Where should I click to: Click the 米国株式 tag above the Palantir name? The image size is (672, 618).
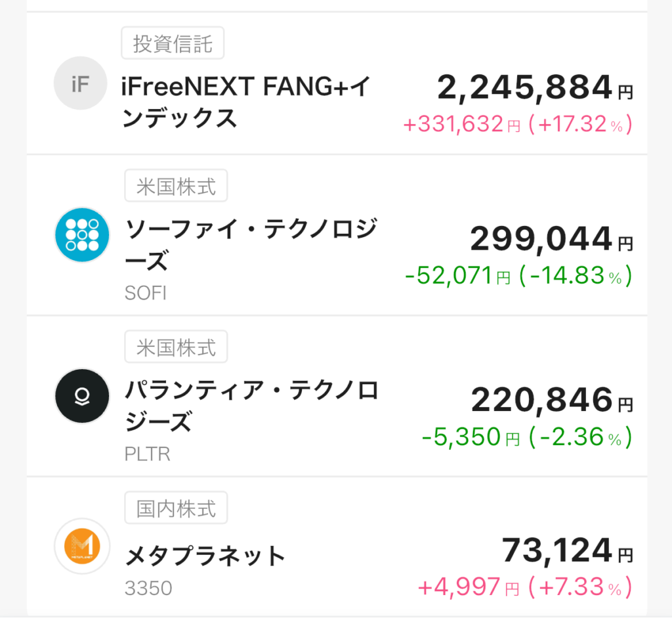pyautogui.click(x=176, y=347)
